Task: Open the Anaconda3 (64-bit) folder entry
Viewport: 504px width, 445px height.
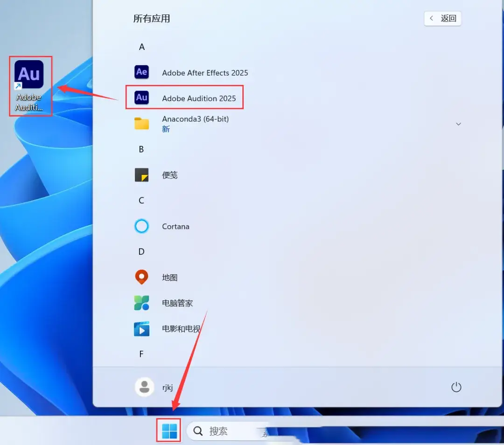Action: pyautogui.click(x=195, y=124)
